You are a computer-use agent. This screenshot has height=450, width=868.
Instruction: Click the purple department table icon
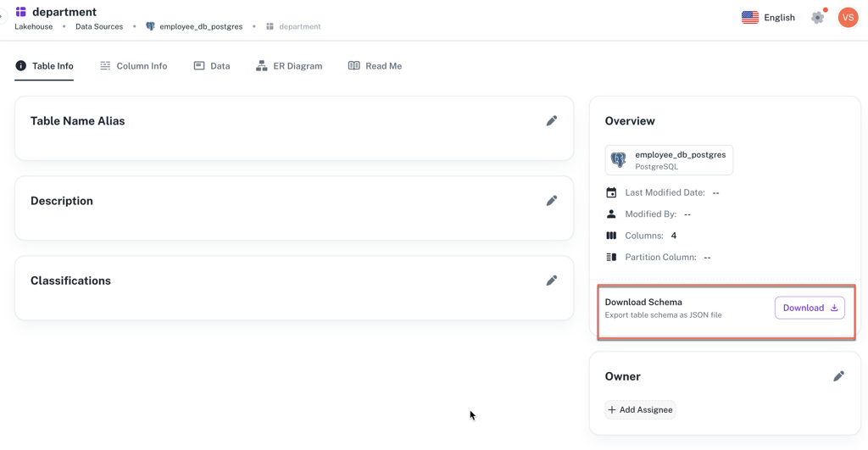tap(21, 12)
